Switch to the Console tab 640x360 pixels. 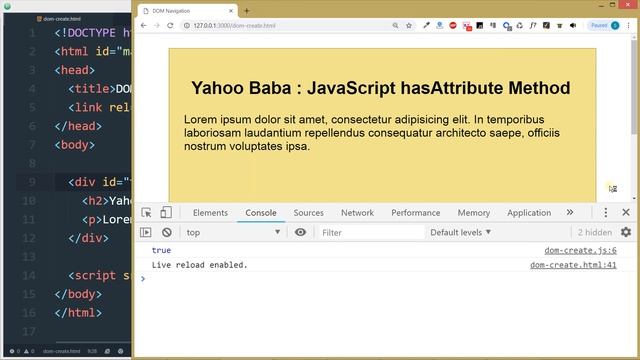pyautogui.click(x=261, y=213)
